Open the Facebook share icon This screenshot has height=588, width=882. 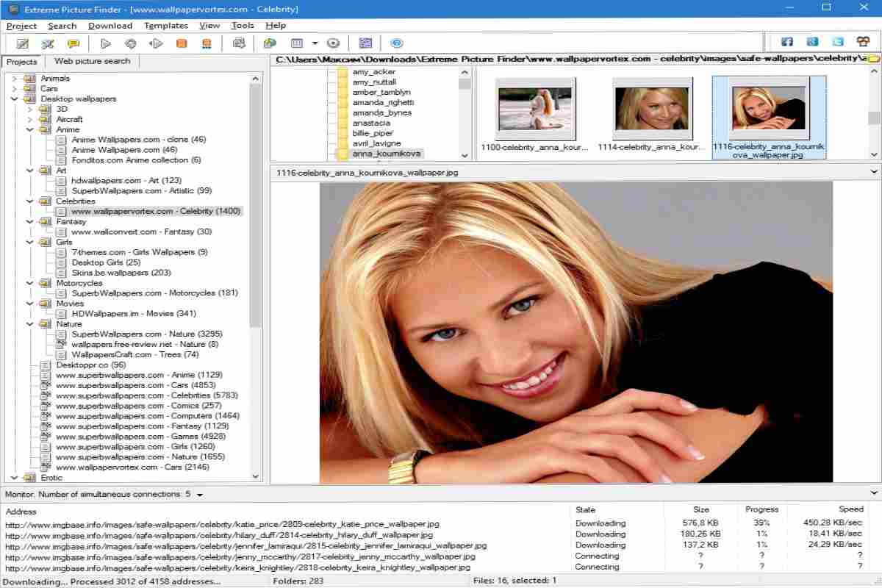point(786,42)
